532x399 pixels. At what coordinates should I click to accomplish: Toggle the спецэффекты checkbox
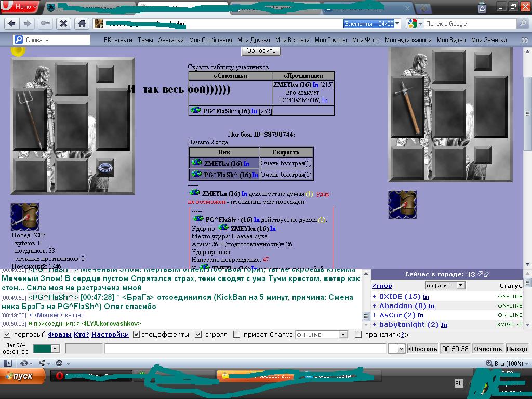(x=137, y=335)
